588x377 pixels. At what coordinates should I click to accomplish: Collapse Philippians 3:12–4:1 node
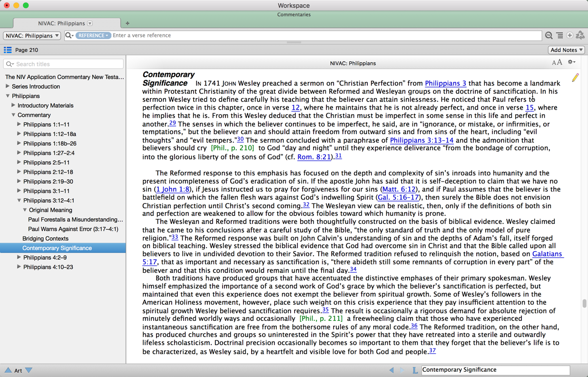tap(19, 201)
